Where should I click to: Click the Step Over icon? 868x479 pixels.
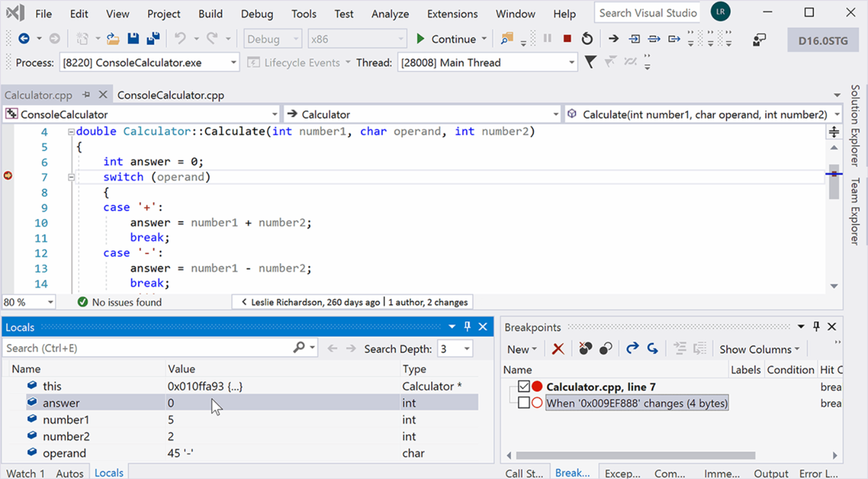pyautogui.click(x=654, y=39)
